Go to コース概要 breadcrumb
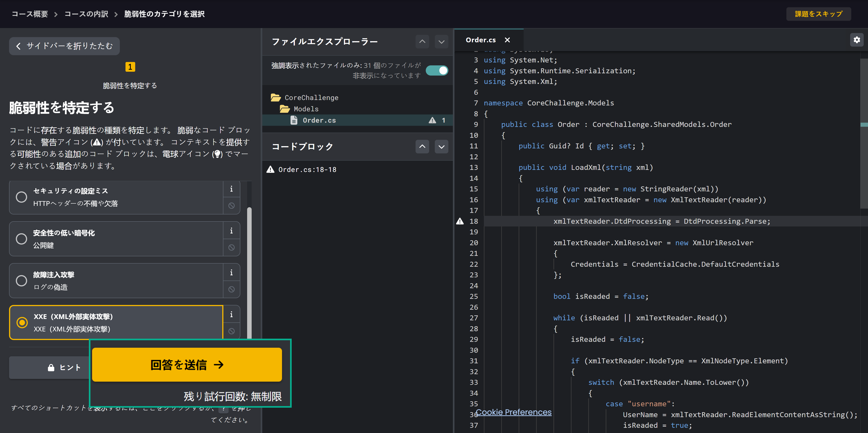Screen dimensions: 868x433 (30, 14)
